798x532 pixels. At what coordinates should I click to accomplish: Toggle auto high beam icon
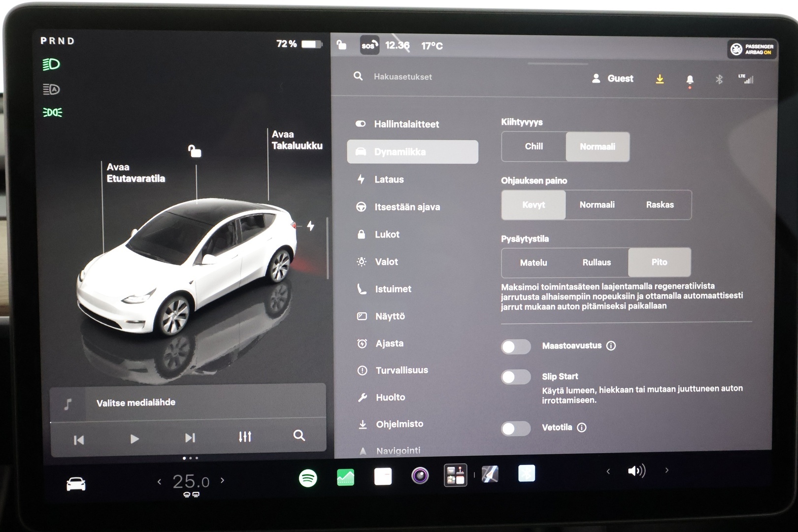(x=51, y=89)
